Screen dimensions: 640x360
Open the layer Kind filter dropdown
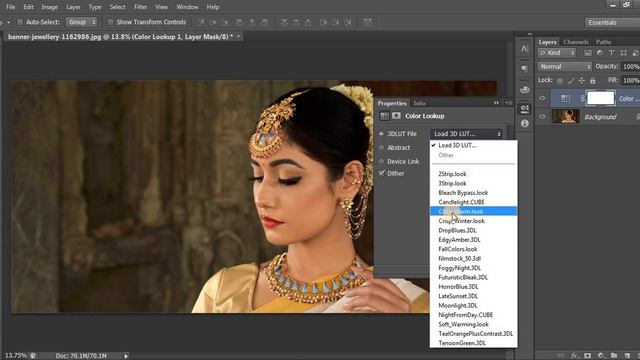point(557,53)
